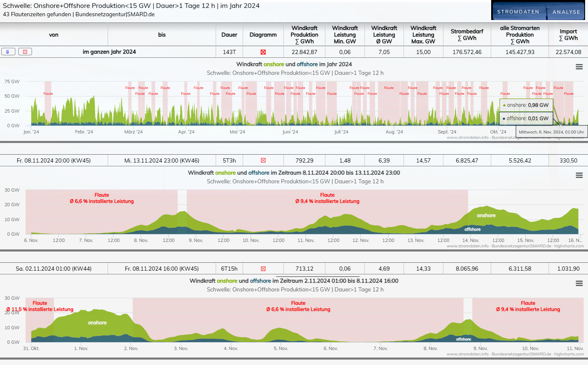Click the Windkraft Leistung Max. GW header
Image resolution: width=588 pixels, height=365 pixels.
[x=423, y=35]
